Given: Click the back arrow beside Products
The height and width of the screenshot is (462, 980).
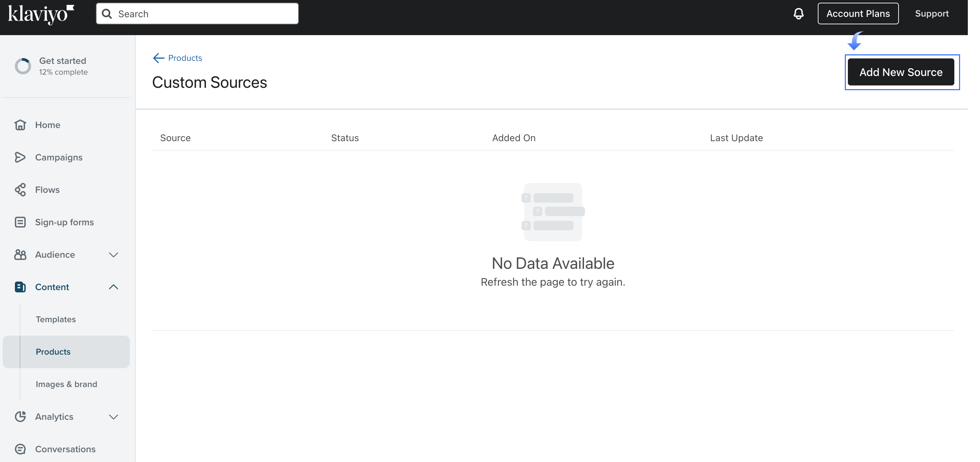Looking at the screenshot, I should (158, 58).
